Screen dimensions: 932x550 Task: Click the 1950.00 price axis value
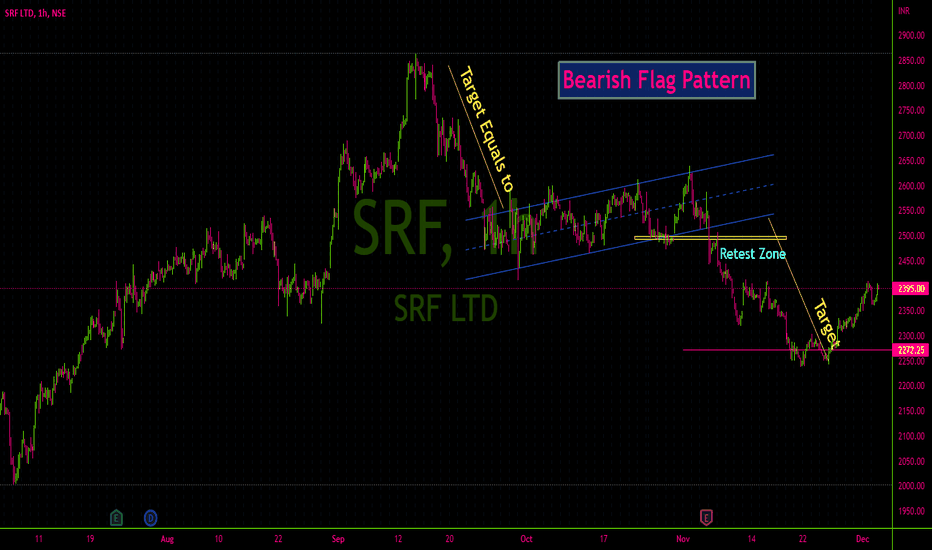point(911,511)
